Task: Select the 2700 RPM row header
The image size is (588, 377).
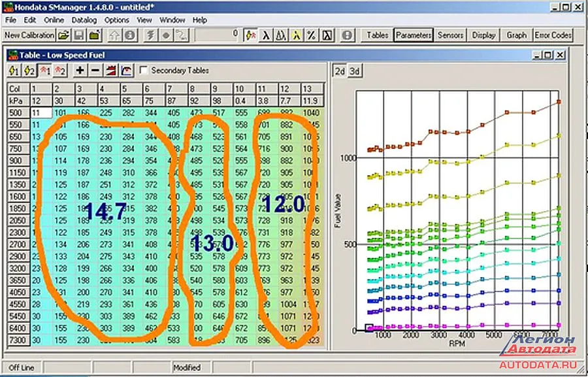Action: [x=19, y=244]
